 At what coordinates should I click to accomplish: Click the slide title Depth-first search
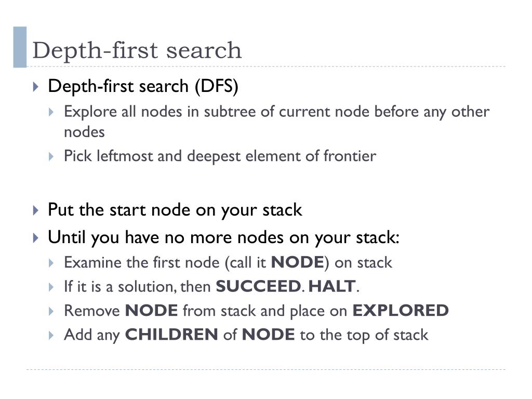pos(137,50)
